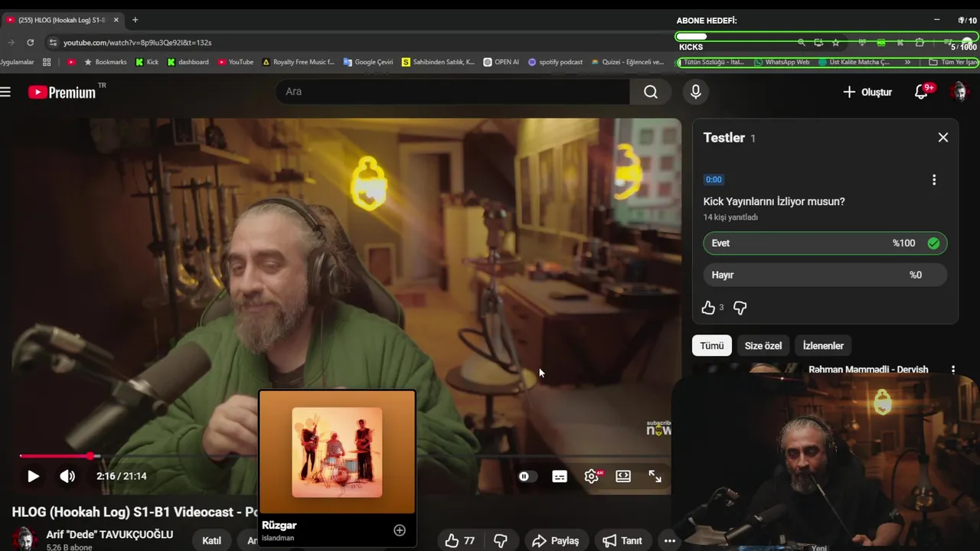
Task: Select the İzlenenler filter chip
Action: click(x=823, y=346)
